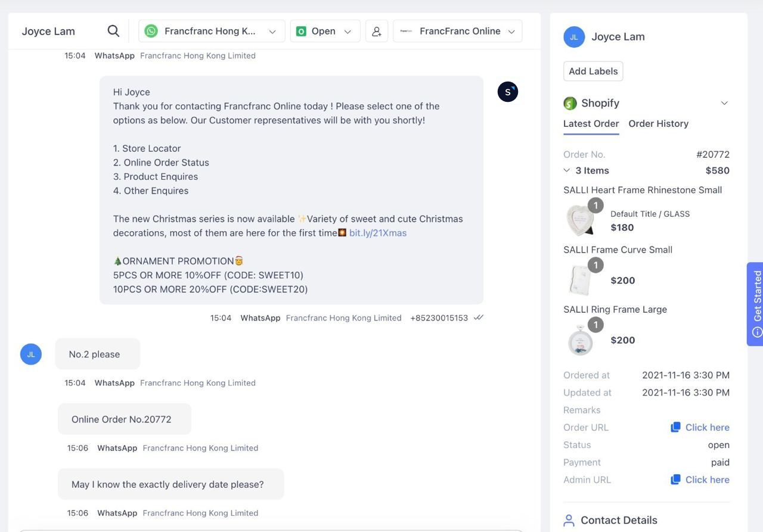This screenshot has height=532, width=763.
Task: Click the double-check read receipt icon
Action: (478, 318)
